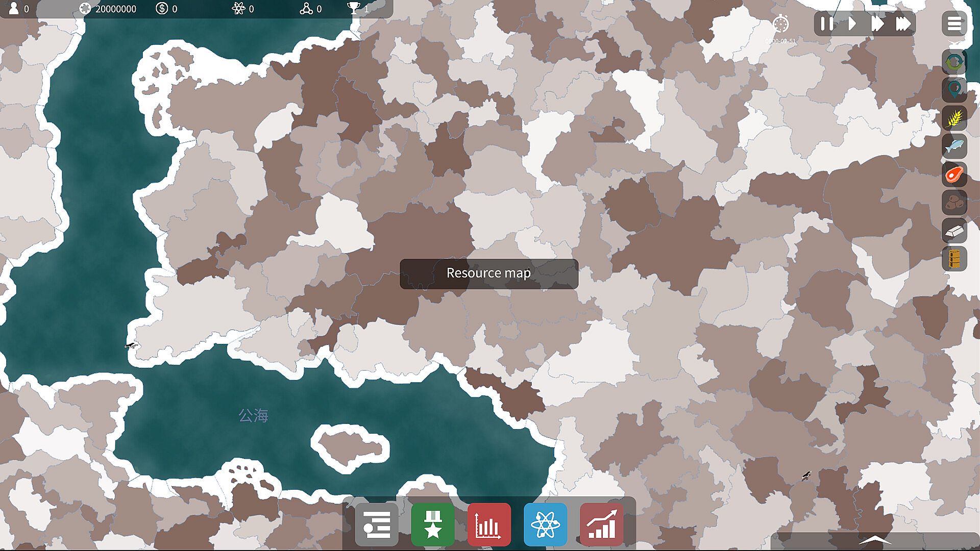The height and width of the screenshot is (551, 980).
Task: Click the location pin map icon
Action: pos(954,90)
